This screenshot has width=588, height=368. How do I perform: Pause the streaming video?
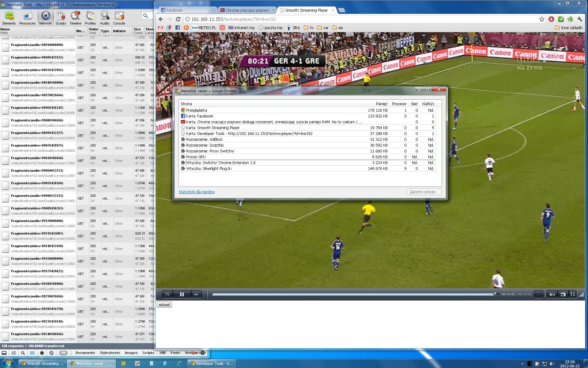tap(182, 294)
